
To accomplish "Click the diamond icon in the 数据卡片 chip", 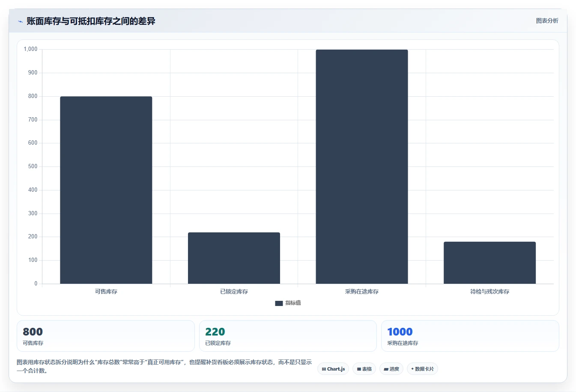I will [x=412, y=369].
